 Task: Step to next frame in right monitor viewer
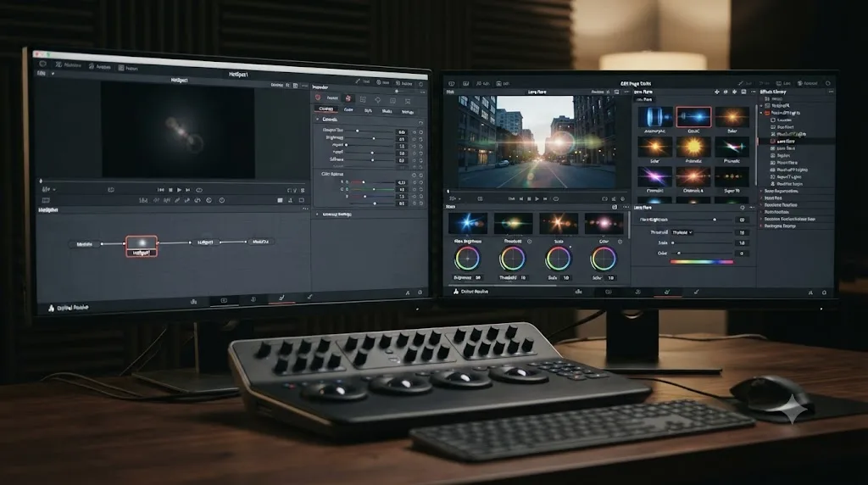(545, 198)
